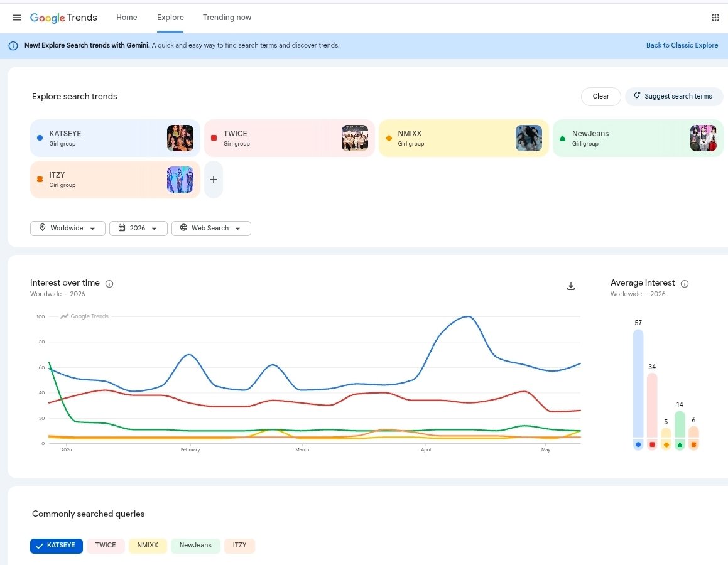Click the KATSEYE legend dot under bar chart
The image size is (728, 565).
coord(638,444)
